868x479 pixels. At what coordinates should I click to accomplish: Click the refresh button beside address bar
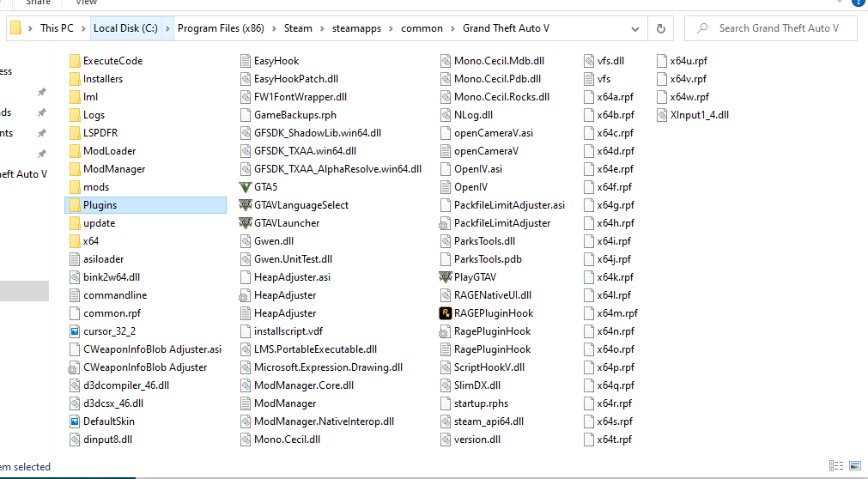[660, 28]
